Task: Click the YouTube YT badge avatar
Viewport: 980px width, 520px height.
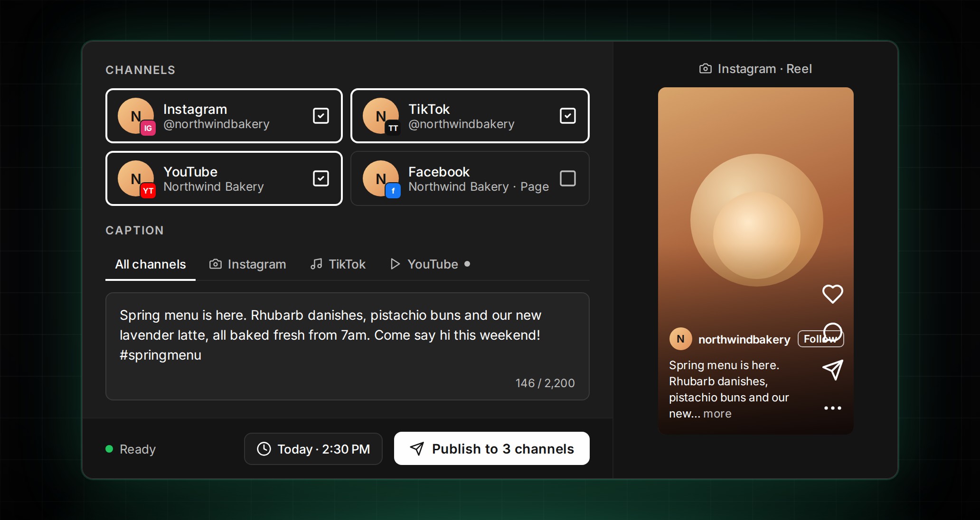Action: click(x=136, y=179)
